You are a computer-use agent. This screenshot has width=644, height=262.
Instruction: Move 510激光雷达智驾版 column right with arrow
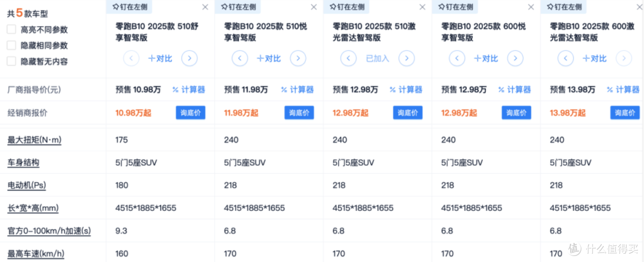[406, 58]
